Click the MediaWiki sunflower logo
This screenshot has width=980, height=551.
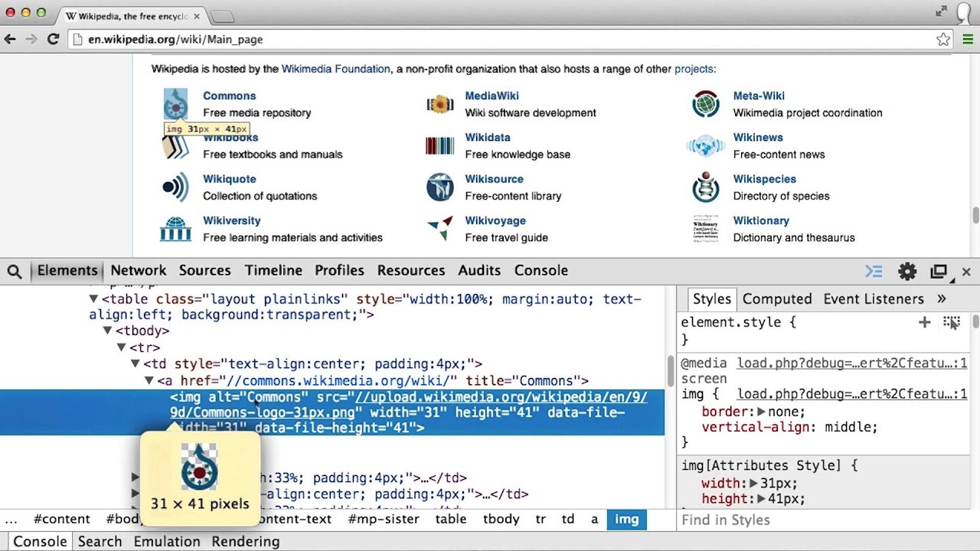(439, 104)
